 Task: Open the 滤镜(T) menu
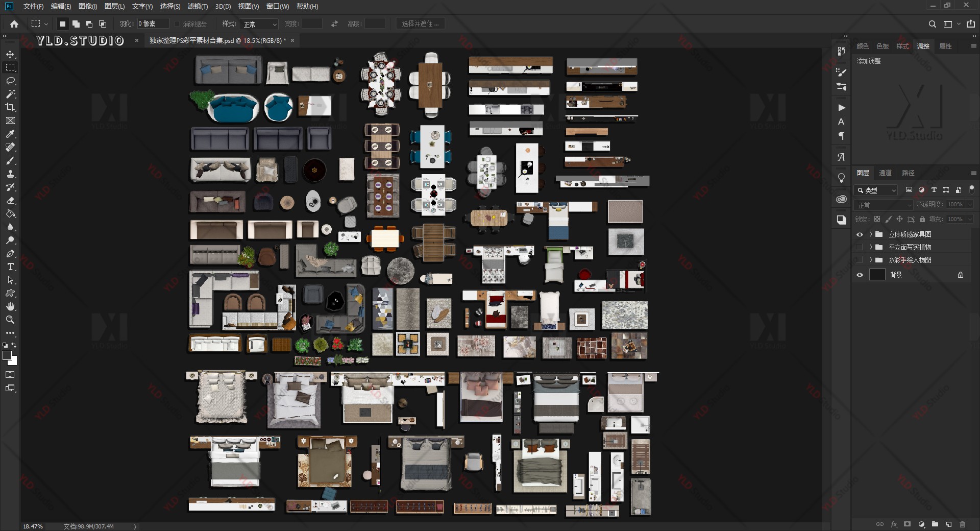(x=198, y=6)
